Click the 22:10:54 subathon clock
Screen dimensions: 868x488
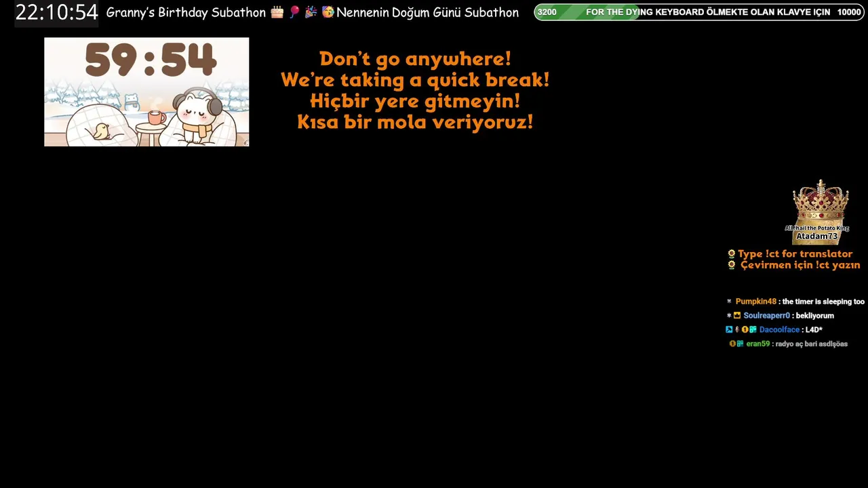pos(56,12)
